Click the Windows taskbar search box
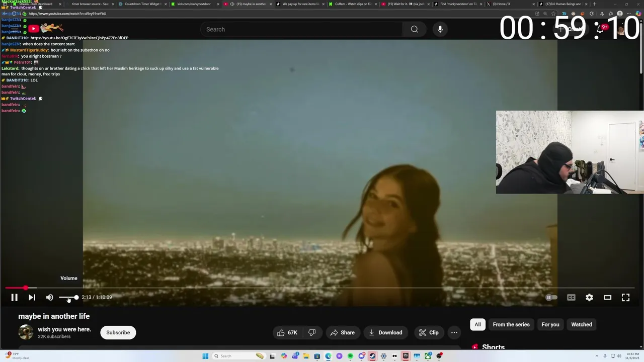This screenshot has width=644, height=362. 239,356
